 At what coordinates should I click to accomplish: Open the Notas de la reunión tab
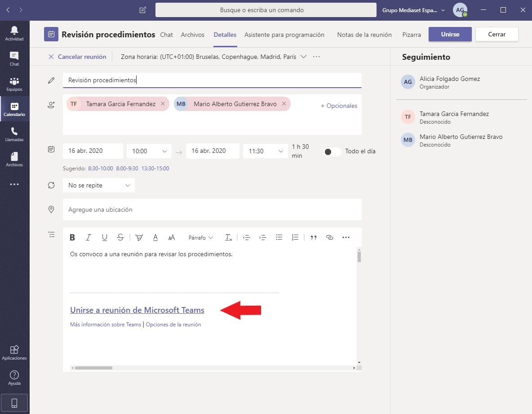coord(364,35)
